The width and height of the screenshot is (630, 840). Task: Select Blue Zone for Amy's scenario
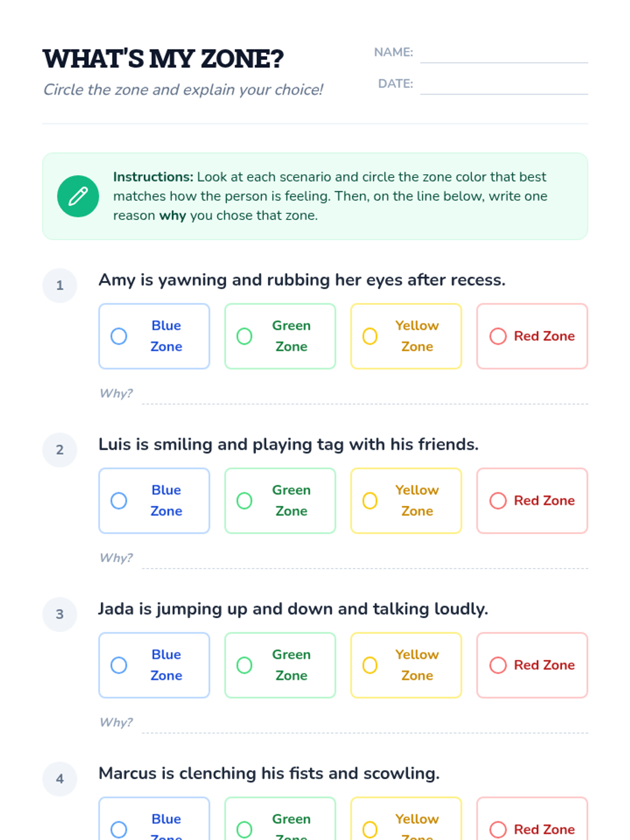pyautogui.click(x=154, y=336)
